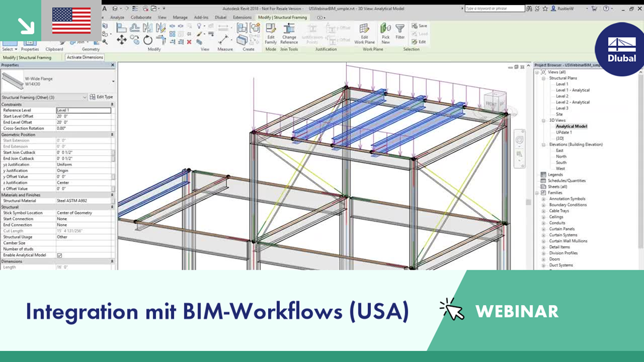Click the Edit Type button
Image resolution: width=644 pixels, height=362 pixels.
pyautogui.click(x=102, y=97)
